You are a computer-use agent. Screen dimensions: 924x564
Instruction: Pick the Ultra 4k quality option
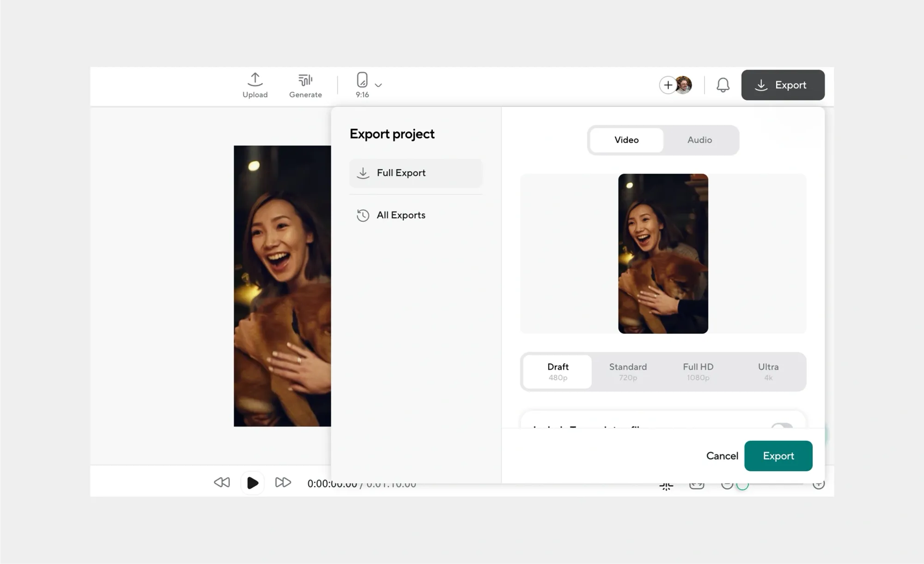pyautogui.click(x=768, y=371)
